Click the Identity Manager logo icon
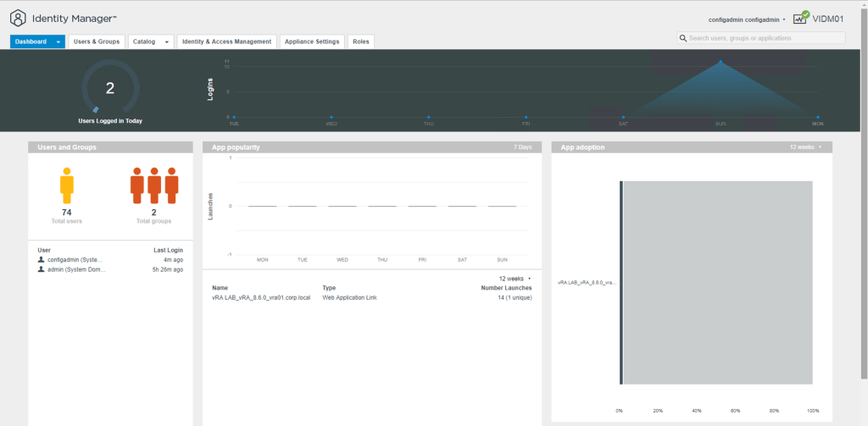 [x=18, y=18]
